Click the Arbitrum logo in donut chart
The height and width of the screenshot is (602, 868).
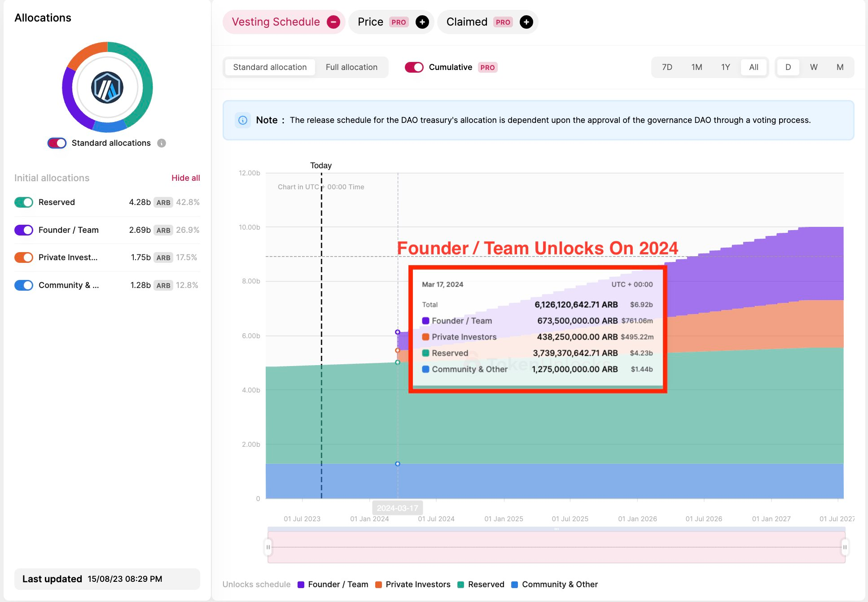pos(107,87)
